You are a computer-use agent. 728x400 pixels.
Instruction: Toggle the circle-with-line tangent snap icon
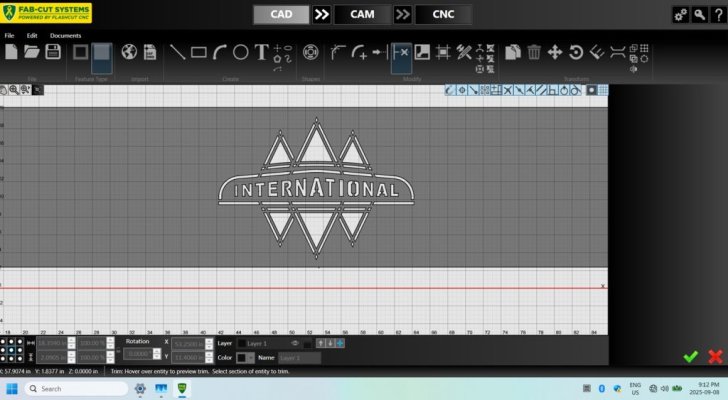click(x=575, y=90)
